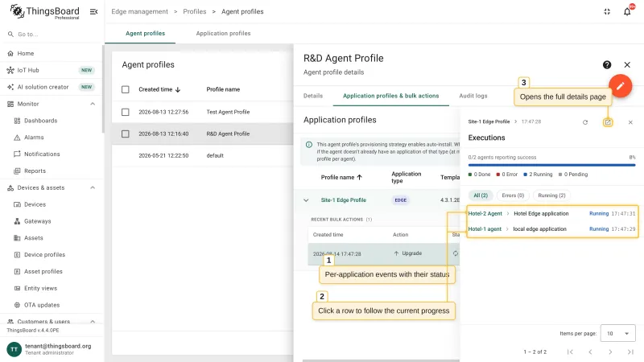Click Edge management breadcrumb
The height and width of the screenshot is (362, 644).
click(x=139, y=11)
